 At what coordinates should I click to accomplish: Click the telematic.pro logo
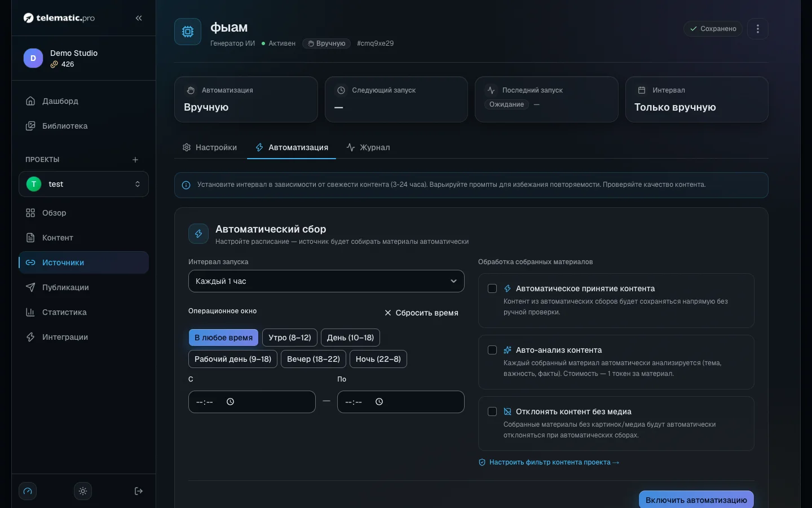point(59,18)
